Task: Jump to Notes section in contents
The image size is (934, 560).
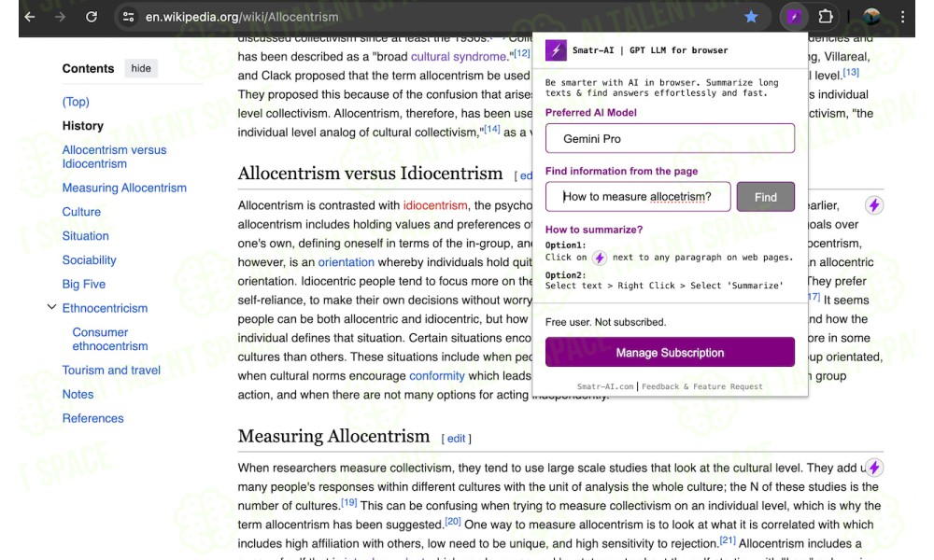Action: [78, 395]
